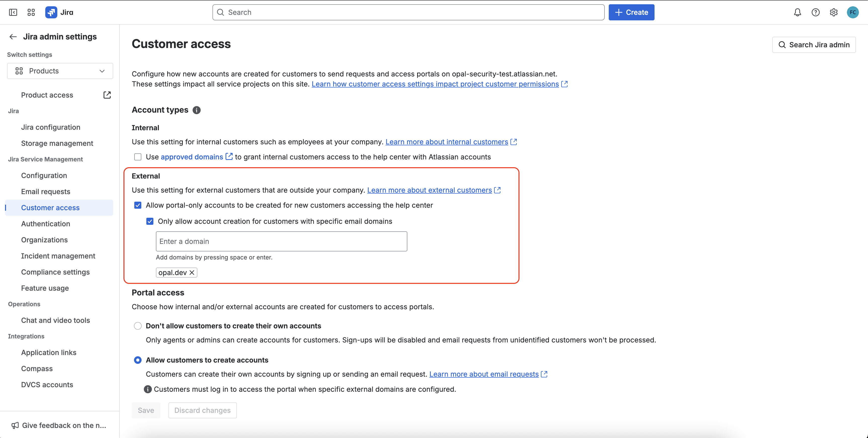The width and height of the screenshot is (868, 438).
Task: Open Authentication in the sidebar
Action: [46, 224]
